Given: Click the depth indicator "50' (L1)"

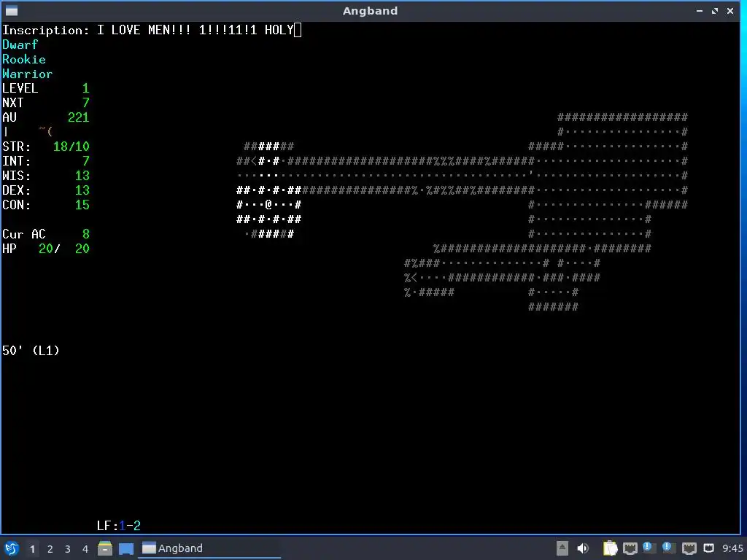Looking at the screenshot, I should tap(31, 351).
